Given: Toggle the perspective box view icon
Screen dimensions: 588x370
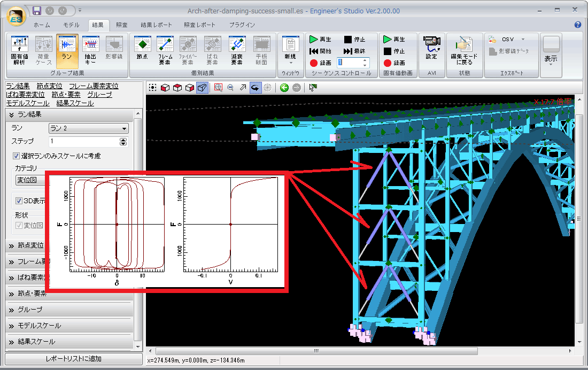Looking at the screenshot, I should (202, 88).
